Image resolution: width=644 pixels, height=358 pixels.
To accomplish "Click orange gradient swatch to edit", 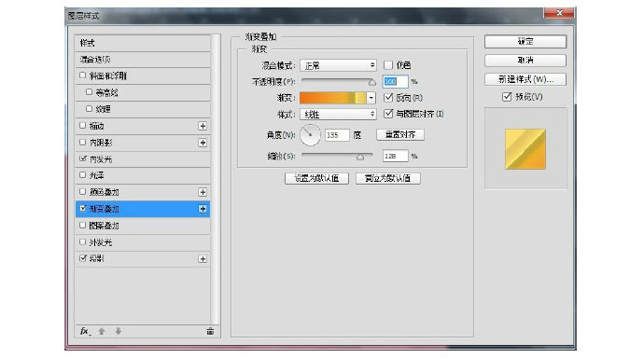I will (333, 98).
